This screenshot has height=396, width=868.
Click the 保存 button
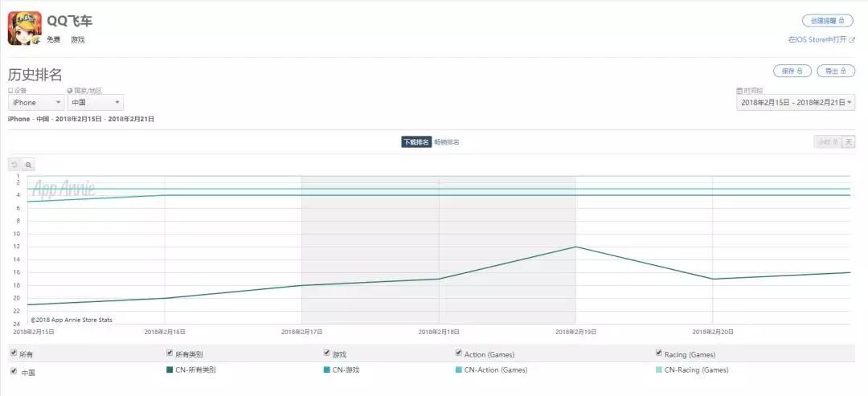coord(792,71)
